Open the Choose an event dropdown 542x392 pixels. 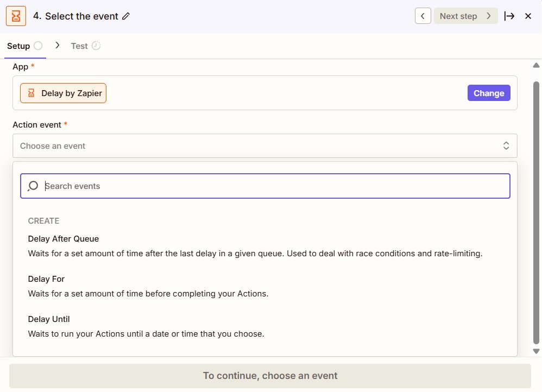265,146
